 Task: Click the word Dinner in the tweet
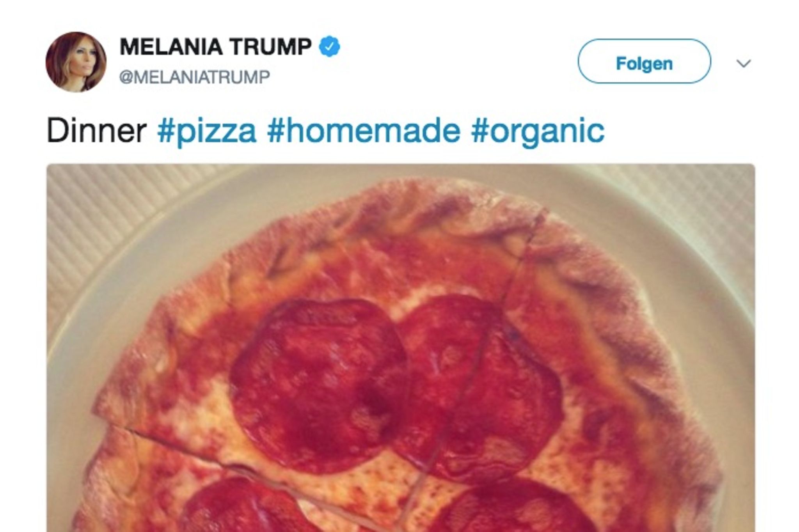96,131
